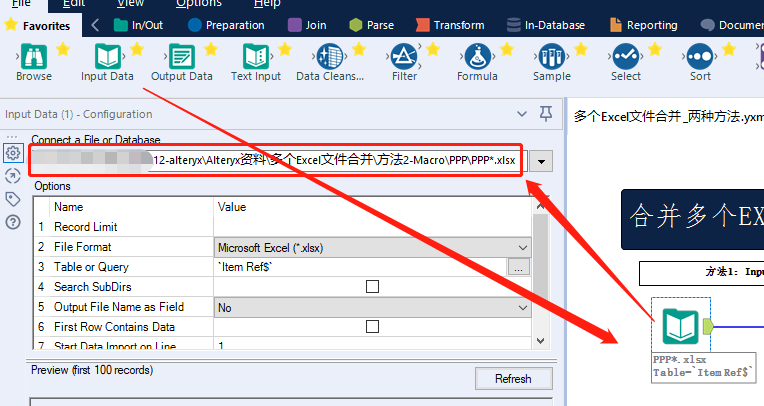
Task: Open the Reporting tool category
Action: [644, 25]
